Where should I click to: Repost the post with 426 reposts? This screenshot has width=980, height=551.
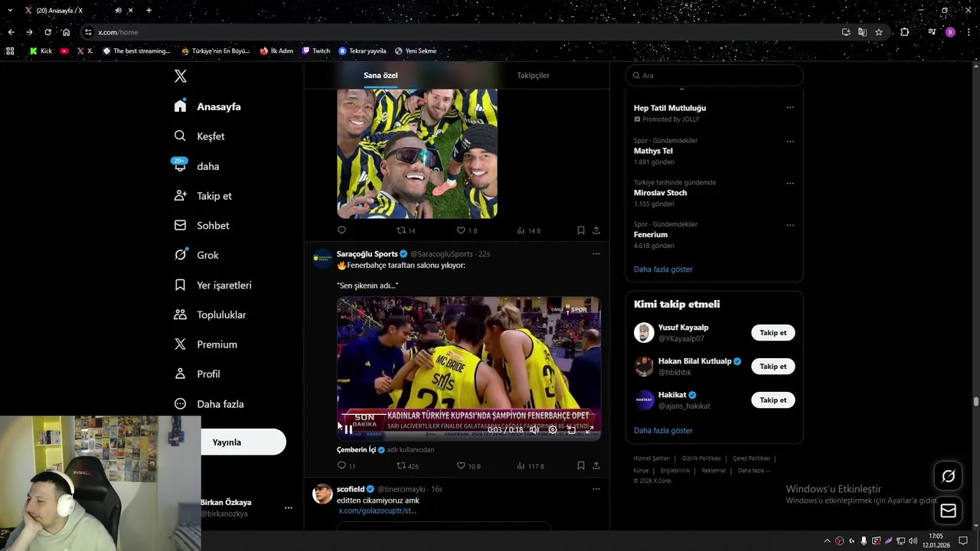pyautogui.click(x=407, y=466)
